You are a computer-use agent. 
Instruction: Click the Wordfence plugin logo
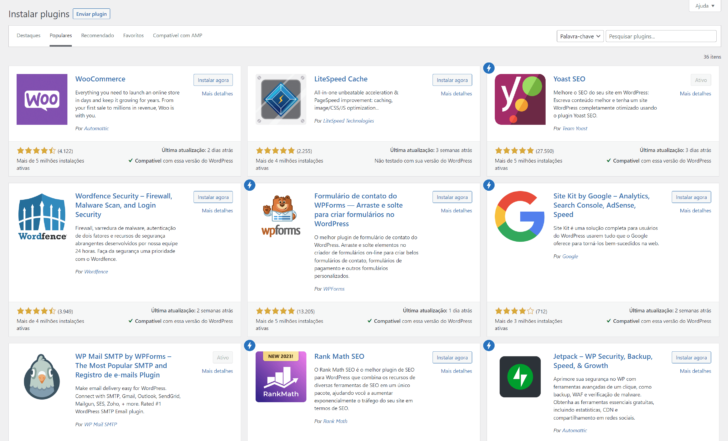[42, 216]
